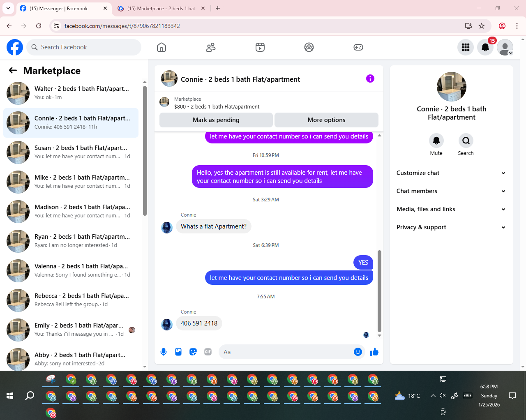Expand Media, files and links section

pyautogui.click(x=451, y=209)
